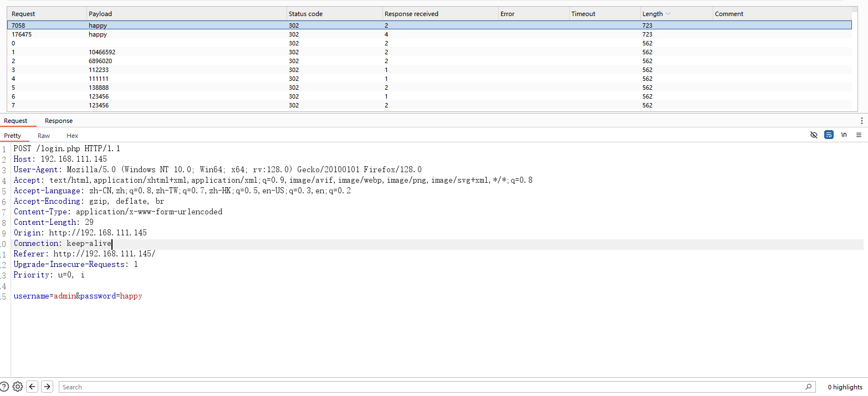
Task: Toggle show non-printable characters \n button
Action: pos(844,135)
